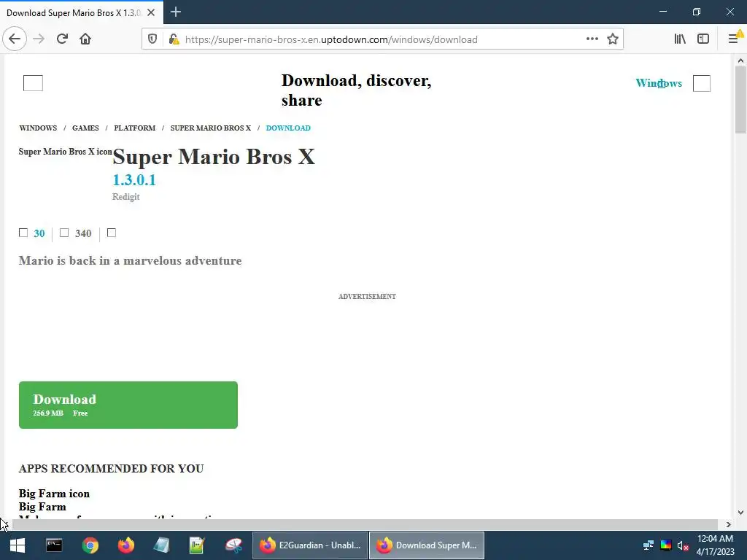Image resolution: width=747 pixels, height=560 pixels.
Task: Open pinned Firefox on the taskbar
Action: [x=125, y=545]
